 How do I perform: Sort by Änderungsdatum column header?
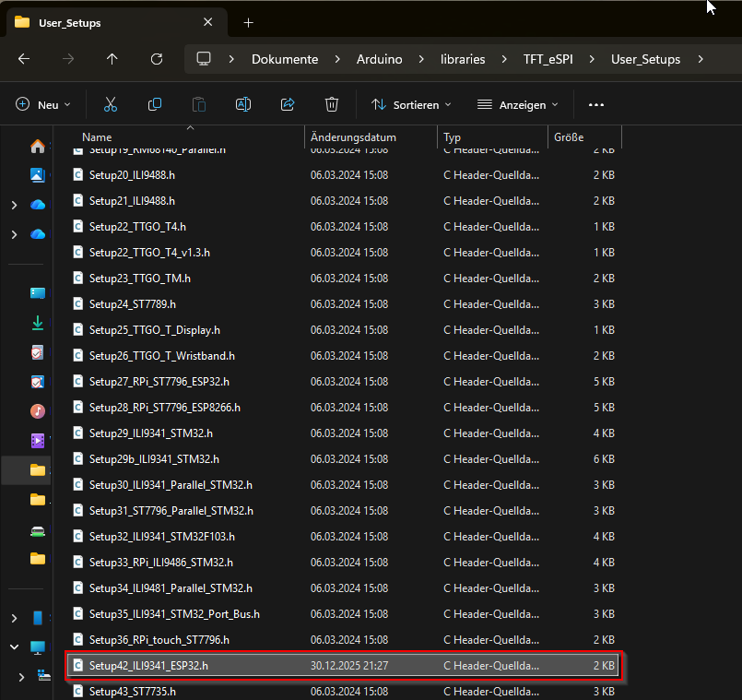pos(354,137)
